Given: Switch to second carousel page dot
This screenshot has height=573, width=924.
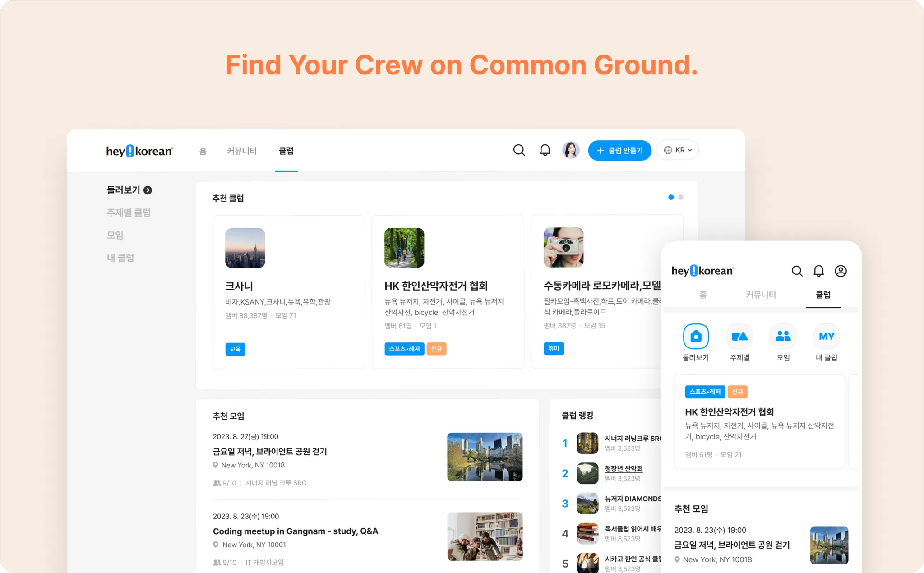Looking at the screenshot, I should click(x=681, y=197).
